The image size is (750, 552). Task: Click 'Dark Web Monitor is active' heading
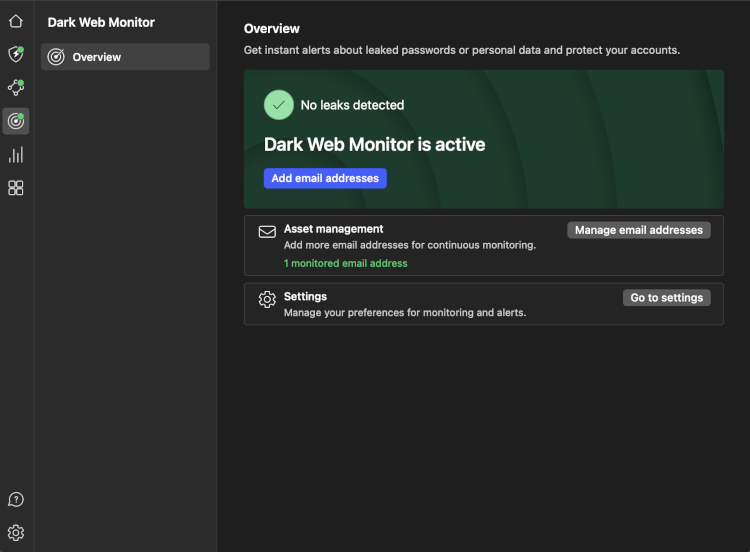point(375,144)
